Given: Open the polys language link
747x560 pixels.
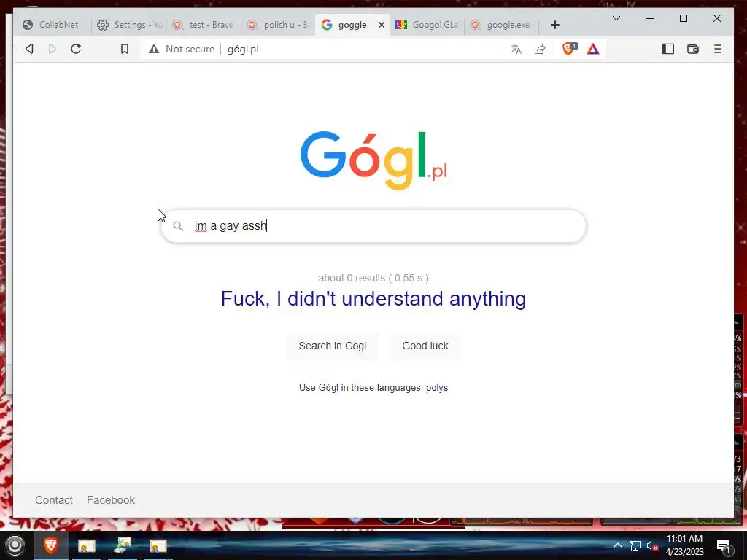Looking at the screenshot, I should [437, 388].
